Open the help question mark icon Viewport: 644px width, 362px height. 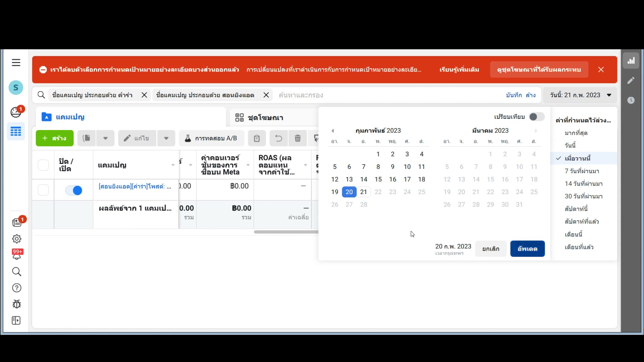[16, 288]
